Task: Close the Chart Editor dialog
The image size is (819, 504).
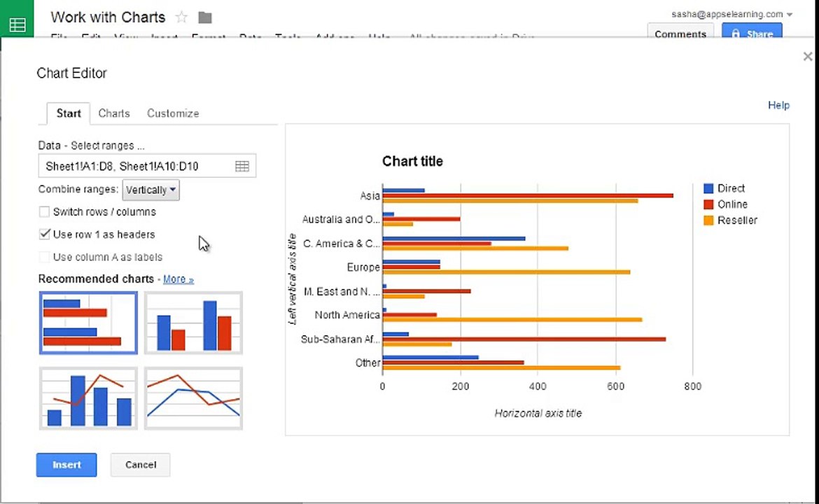Action: tap(808, 57)
